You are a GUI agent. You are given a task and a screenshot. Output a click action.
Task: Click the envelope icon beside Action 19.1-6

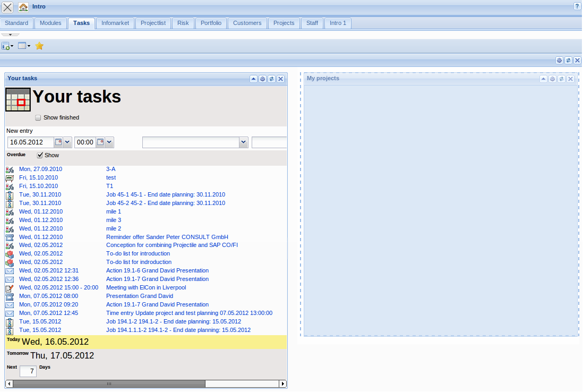point(9,270)
